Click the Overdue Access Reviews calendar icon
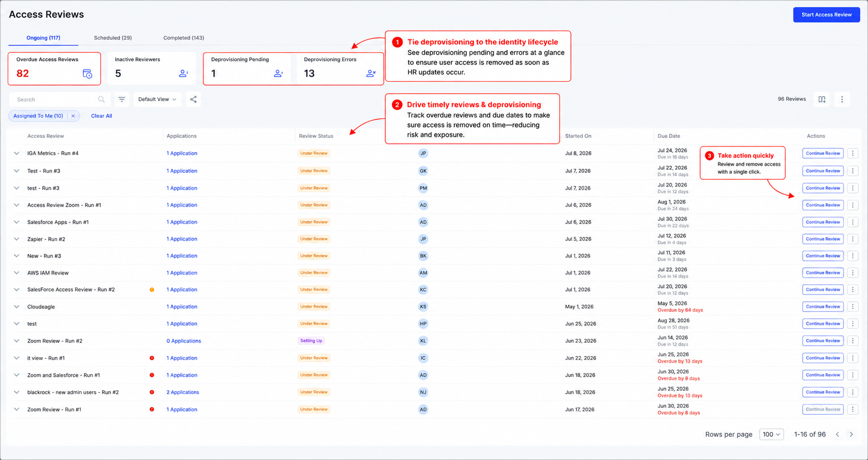Viewport: 868px width, 460px height. [88, 74]
